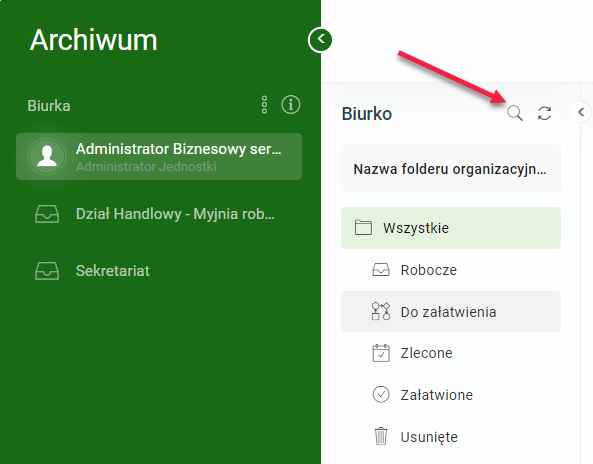Screen dimensions: 593x464
Task: Show Biurka info via the circled i
Action: pyautogui.click(x=291, y=104)
